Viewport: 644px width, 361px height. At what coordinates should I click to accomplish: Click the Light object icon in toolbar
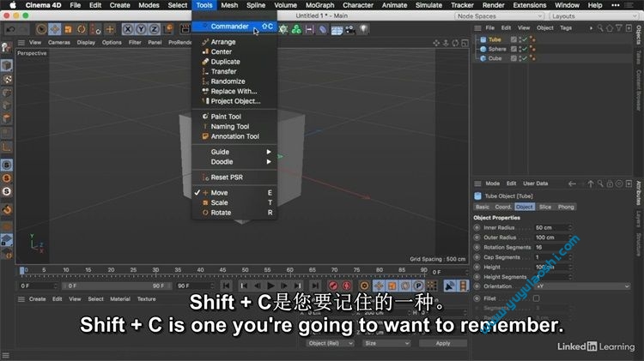[x=363, y=29]
